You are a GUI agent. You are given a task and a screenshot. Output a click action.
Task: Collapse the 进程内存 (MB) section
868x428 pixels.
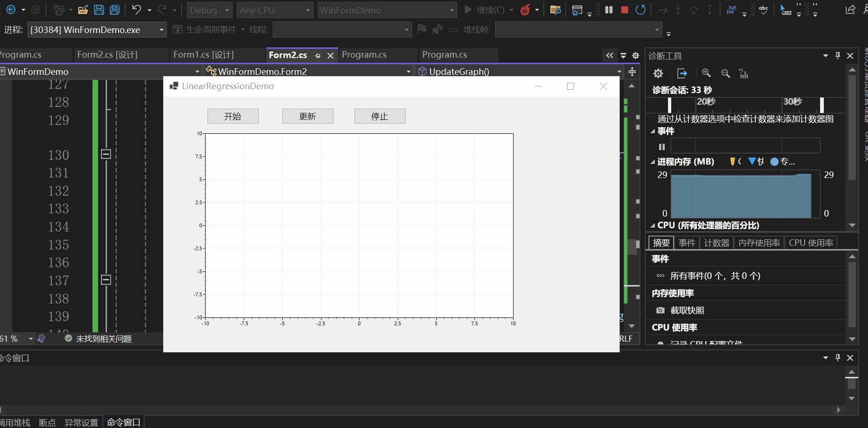pos(653,161)
